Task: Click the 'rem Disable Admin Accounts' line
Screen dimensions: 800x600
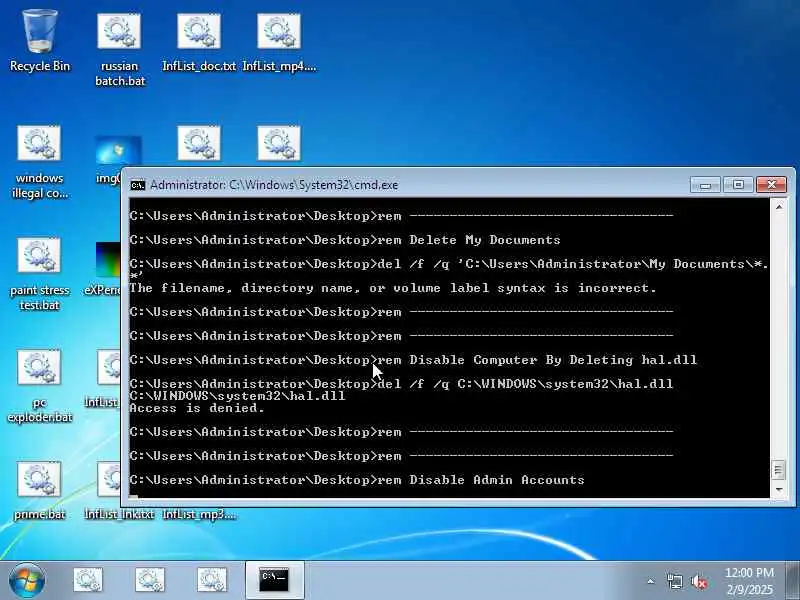Action: tap(357, 480)
